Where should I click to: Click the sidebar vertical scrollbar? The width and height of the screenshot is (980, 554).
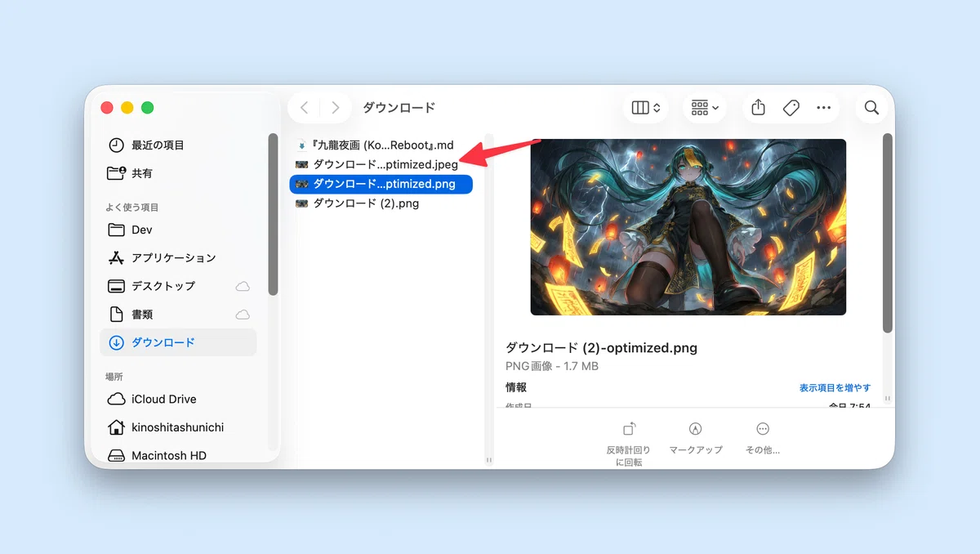(273, 213)
